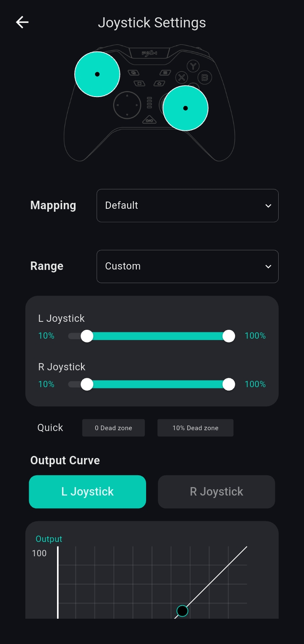This screenshot has height=644, width=304.
Task: Click the chevron in the Mapping dropdown
Action: (x=268, y=206)
